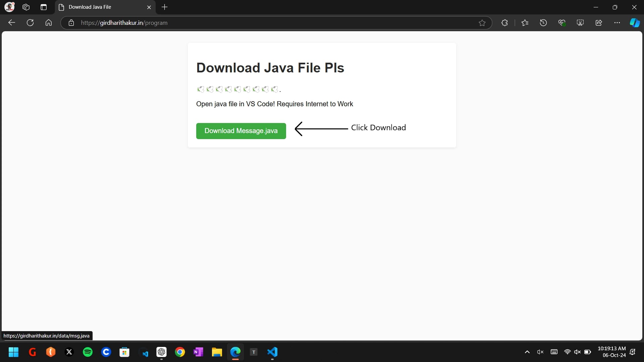644x362 pixels.
Task: Open the Favorites list icon
Action: click(525, 23)
